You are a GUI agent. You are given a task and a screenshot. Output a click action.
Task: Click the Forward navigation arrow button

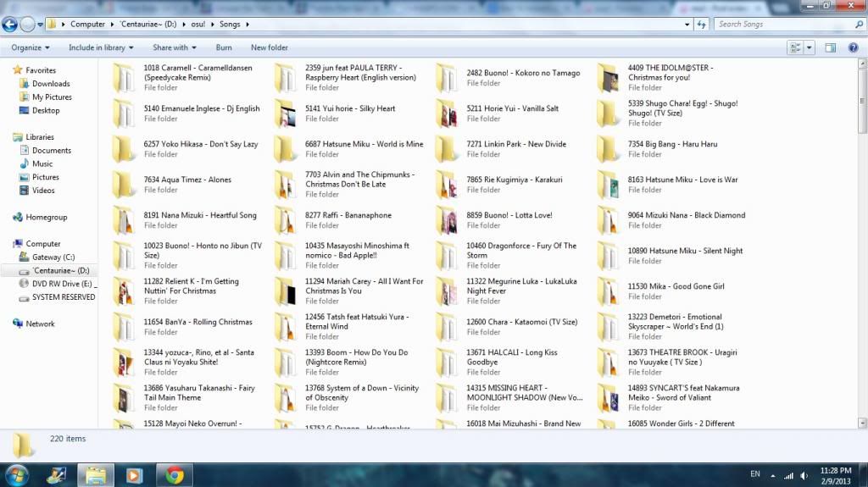click(x=27, y=25)
